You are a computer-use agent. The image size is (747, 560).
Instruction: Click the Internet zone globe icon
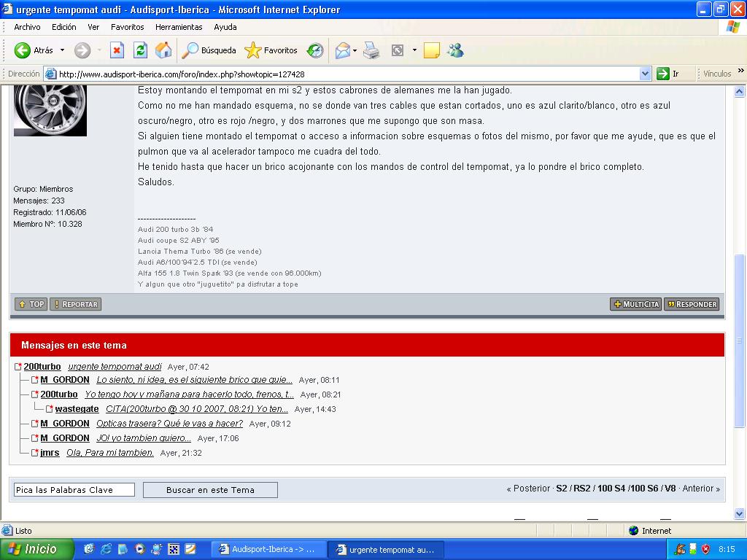click(634, 531)
